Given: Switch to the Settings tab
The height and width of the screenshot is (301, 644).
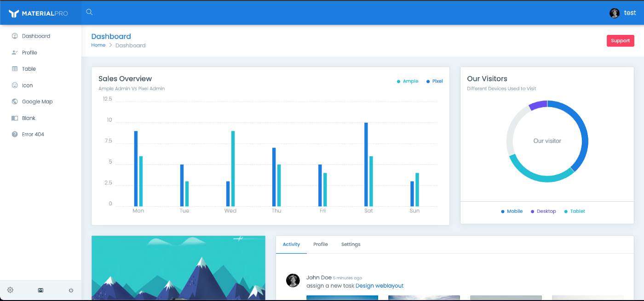Looking at the screenshot, I should coord(351,244).
